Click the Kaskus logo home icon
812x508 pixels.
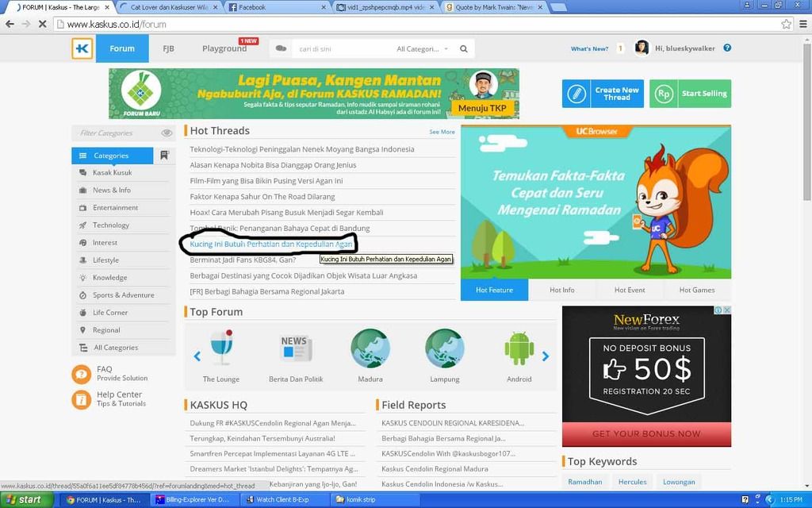[x=82, y=48]
